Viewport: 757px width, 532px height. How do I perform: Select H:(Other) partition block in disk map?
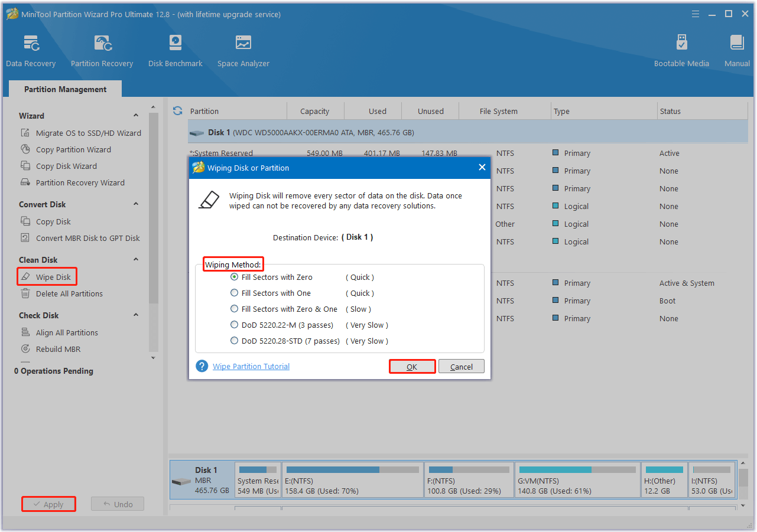(x=664, y=479)
